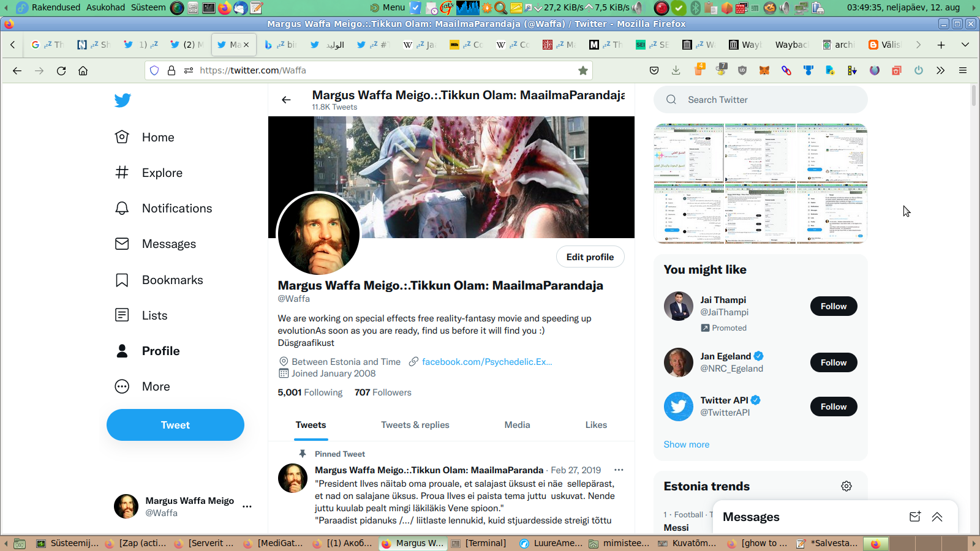This screenshot has height=551, width=980.
Task: Switch to the Välis browser tab
Action: 885,45
